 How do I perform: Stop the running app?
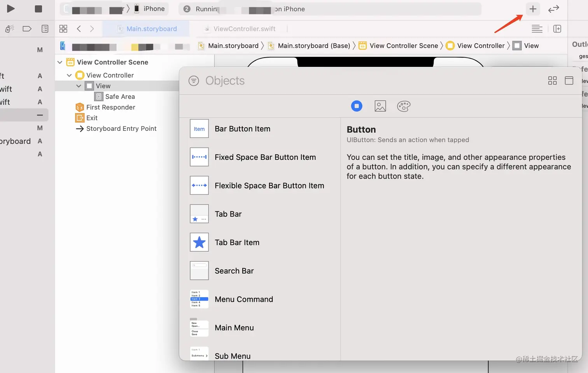tap(38, 9)
